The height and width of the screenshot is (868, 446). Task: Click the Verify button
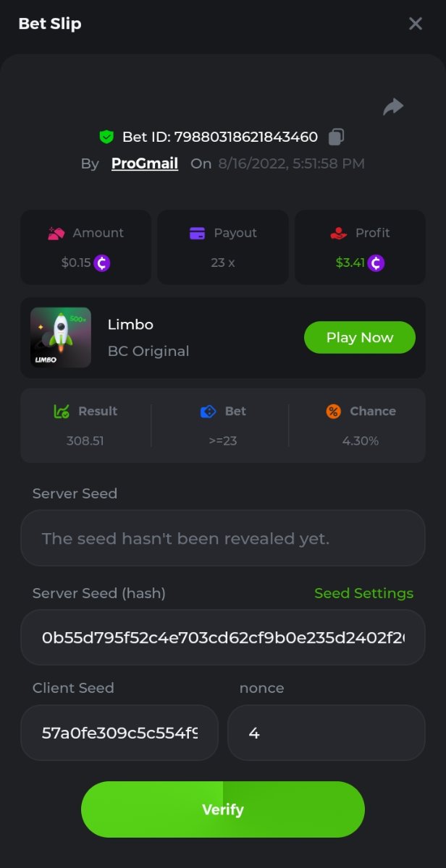pyautogui.click(x=223, y=809)
